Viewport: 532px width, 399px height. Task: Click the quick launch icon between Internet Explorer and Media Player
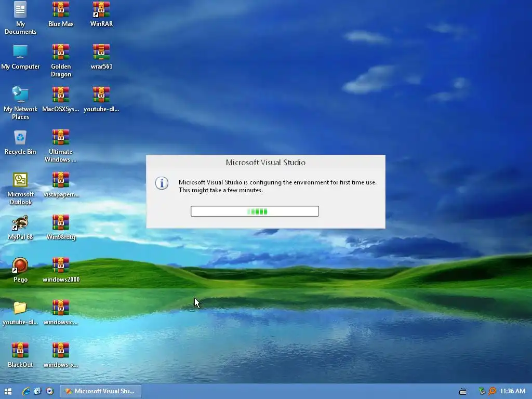coord(37,391)
